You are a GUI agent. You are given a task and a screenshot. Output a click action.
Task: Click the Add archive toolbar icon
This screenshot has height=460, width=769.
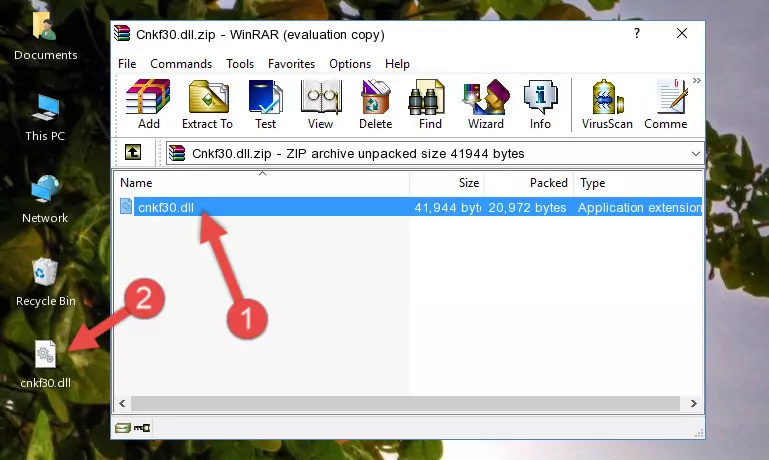coord(148,104)
